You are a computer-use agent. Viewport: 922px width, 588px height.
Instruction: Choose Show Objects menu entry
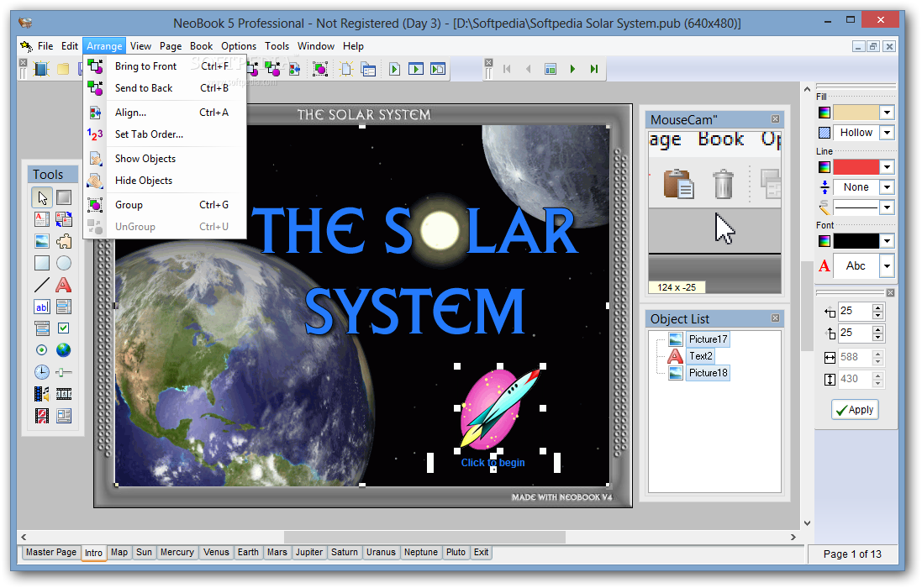click(166, 159)
